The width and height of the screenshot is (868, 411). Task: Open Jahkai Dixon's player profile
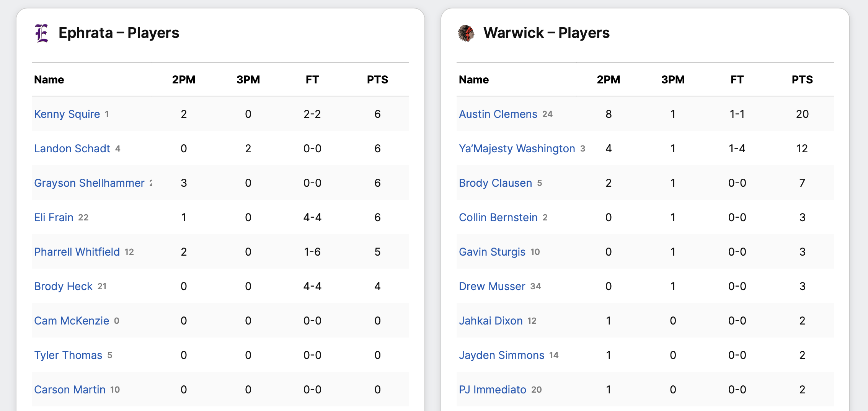point(491,321)
